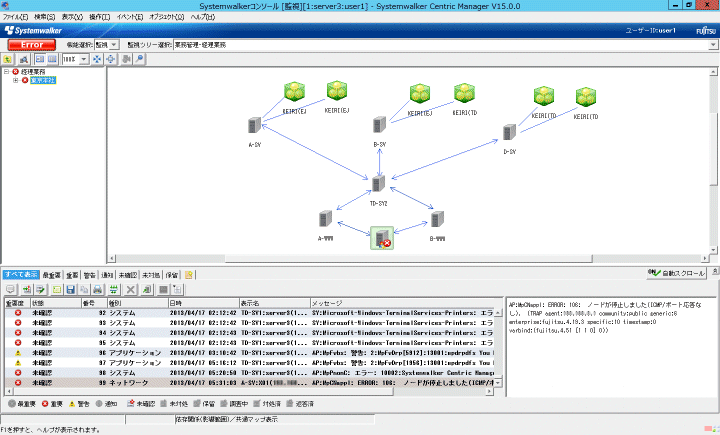Open the オブジェクト(O) menu
Screen dimensions: 720x435
point(166,17)
